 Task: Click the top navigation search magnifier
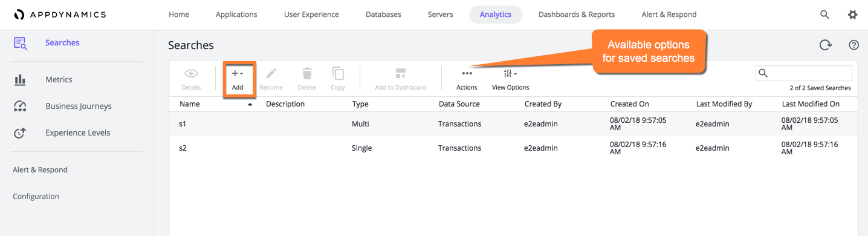pyautogui.click(x=824, y=15)
